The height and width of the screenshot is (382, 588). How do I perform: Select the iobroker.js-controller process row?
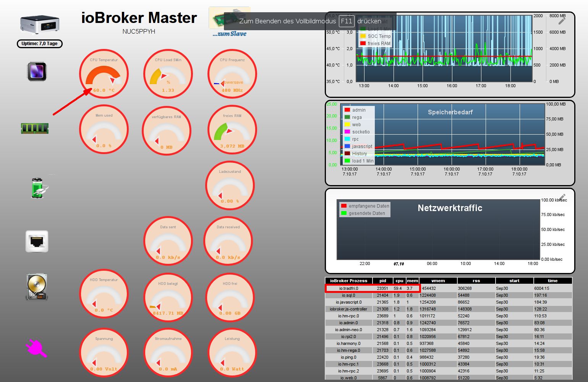[449, 309]
